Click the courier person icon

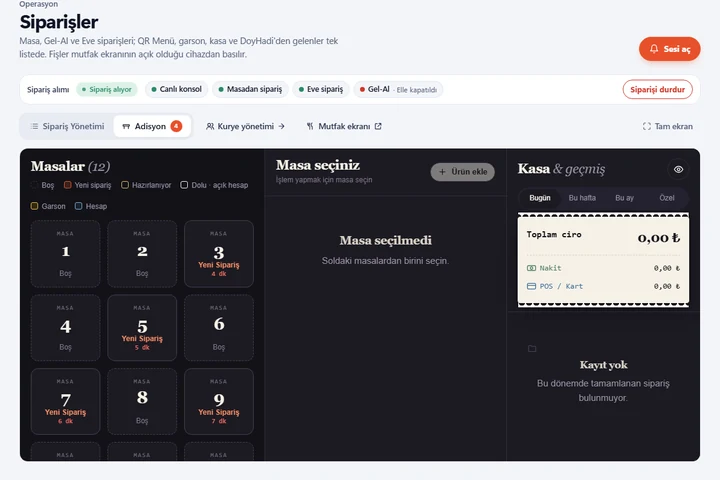click(210, 126)
